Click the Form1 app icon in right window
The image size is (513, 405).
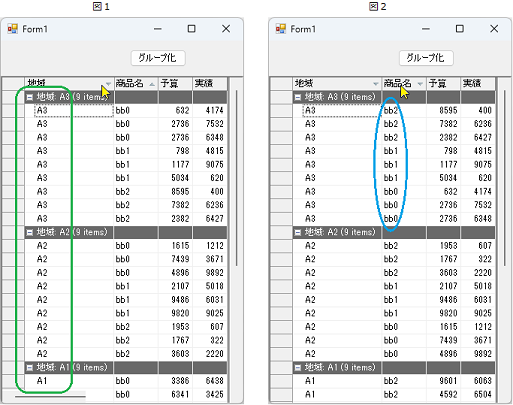281,29
